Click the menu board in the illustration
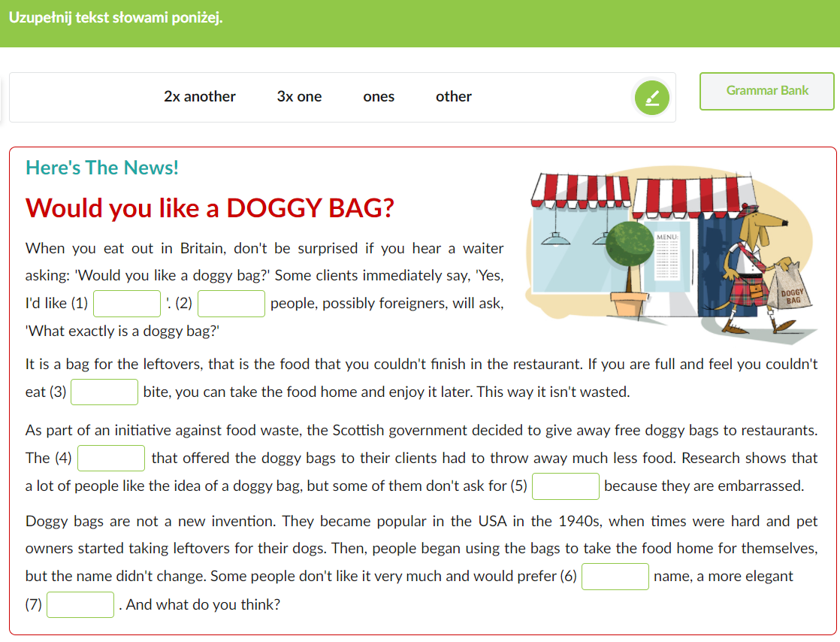 (666, 256)
